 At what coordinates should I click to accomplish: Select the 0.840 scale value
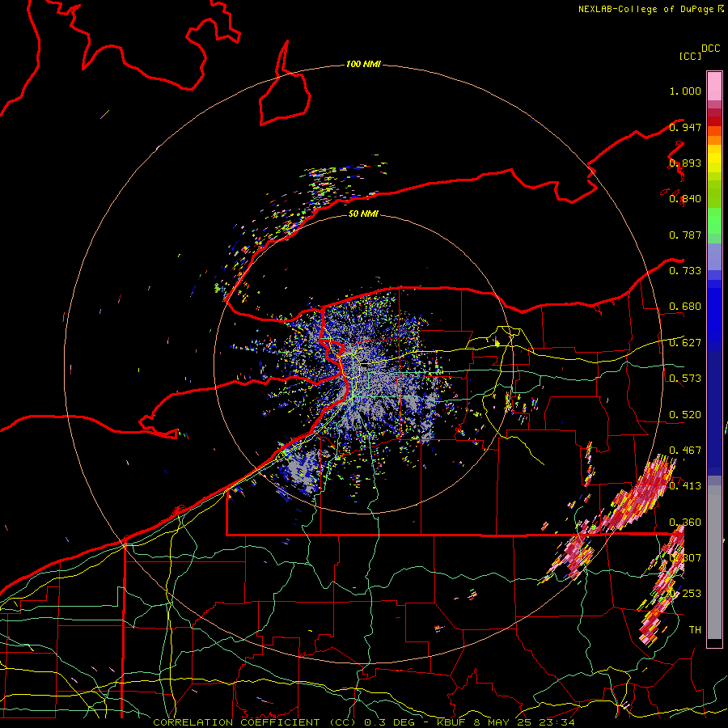point(685,199)
